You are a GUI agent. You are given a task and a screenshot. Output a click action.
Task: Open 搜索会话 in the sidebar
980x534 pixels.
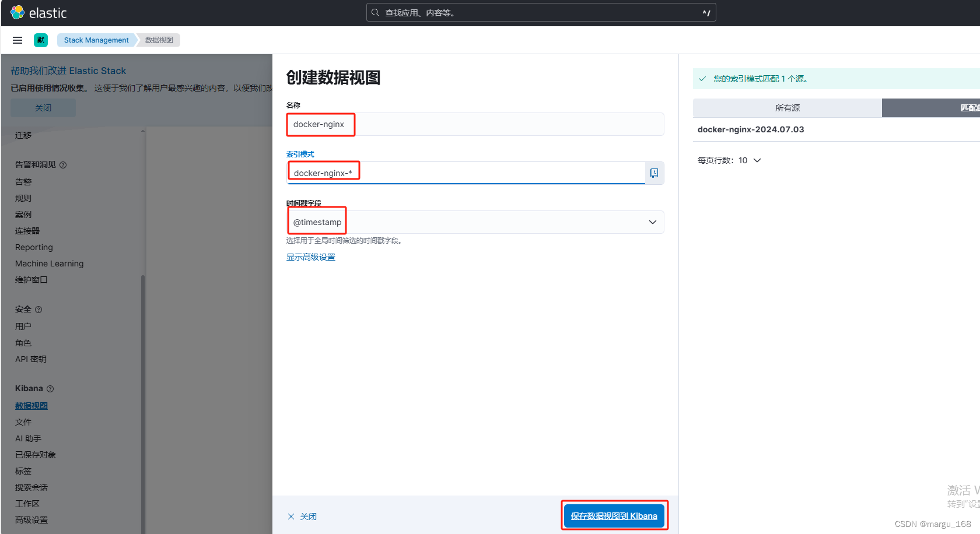[x=32, y=487]
